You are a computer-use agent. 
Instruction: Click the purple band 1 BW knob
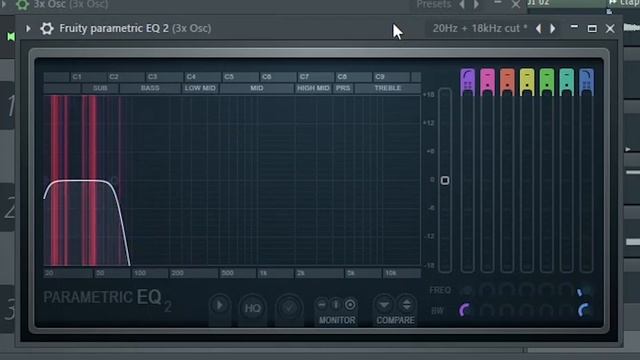tap(466, 311)
